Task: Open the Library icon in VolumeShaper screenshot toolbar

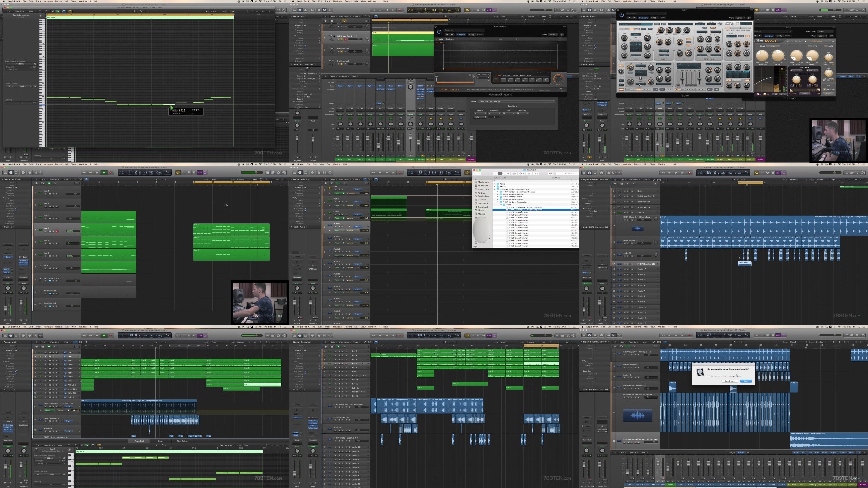Action: pyautogui.click(x=295, y=10)
